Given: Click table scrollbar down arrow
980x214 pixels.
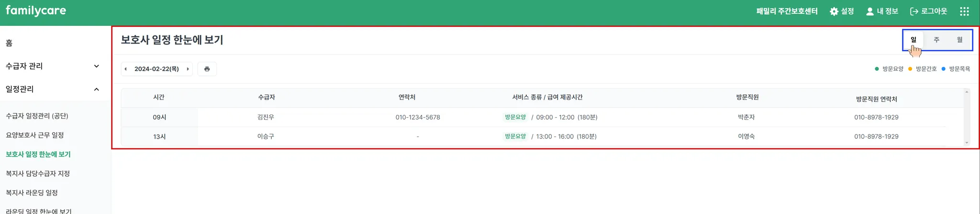Looking at the screenshot, I should pyautogui.click(x=967, y=143).
